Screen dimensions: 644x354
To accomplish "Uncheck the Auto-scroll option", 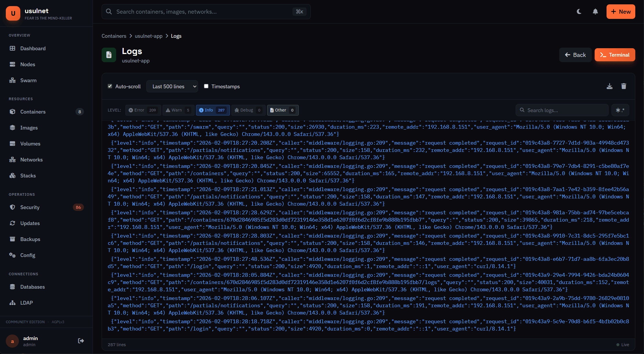I will tap(110, 86).
